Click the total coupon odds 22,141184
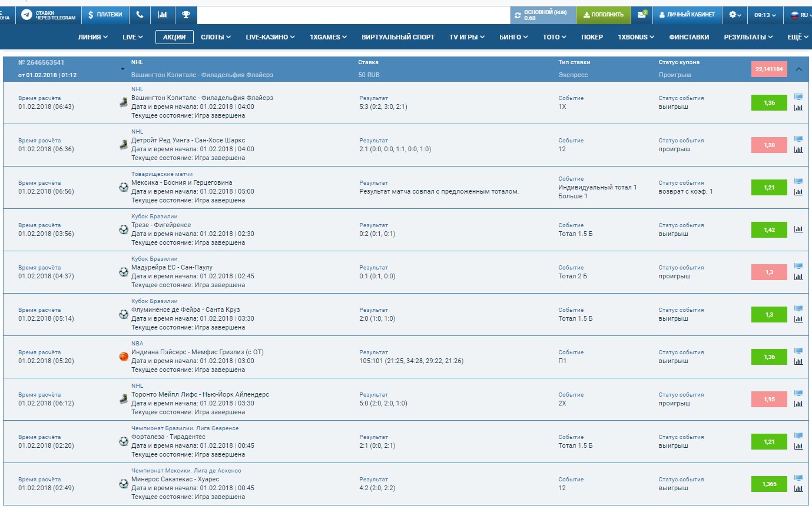The width and height of the screenshot is (812, 509). coord(769,69)
